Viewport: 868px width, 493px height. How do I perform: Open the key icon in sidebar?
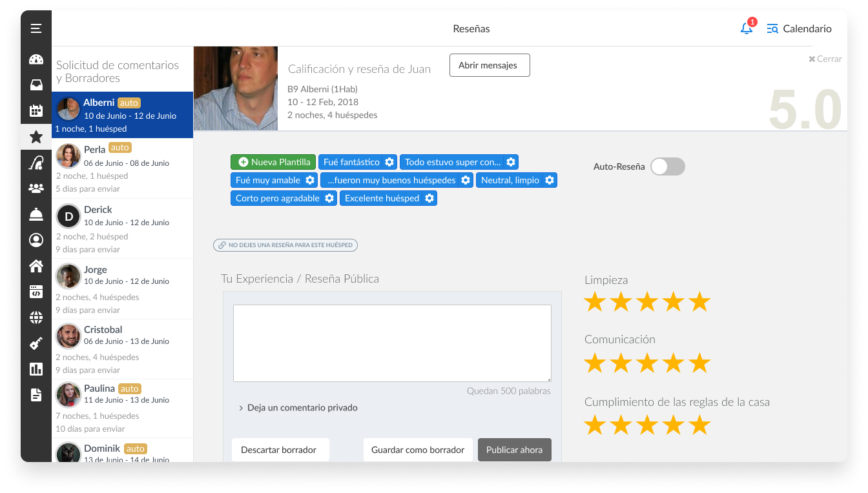[36, 343]
